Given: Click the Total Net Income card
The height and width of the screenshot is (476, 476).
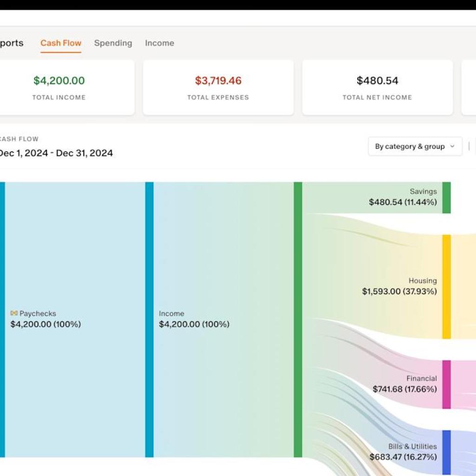Looking at the screenshot, I should click(x=377, y=87).
